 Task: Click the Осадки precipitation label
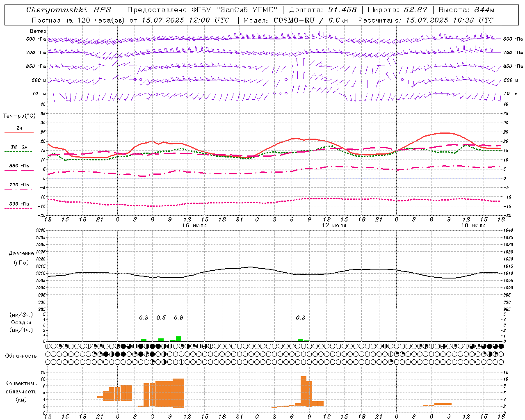pyautogui.click(x=21, y=322)
